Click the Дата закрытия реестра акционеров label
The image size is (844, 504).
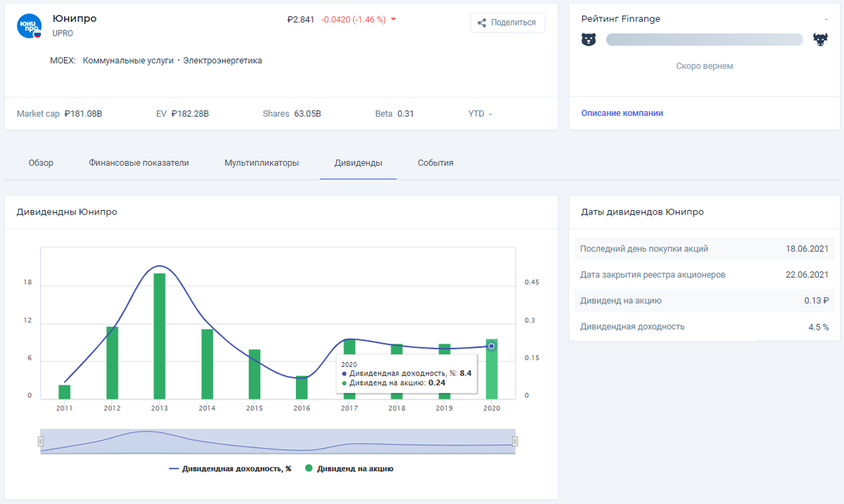[653, 275]
